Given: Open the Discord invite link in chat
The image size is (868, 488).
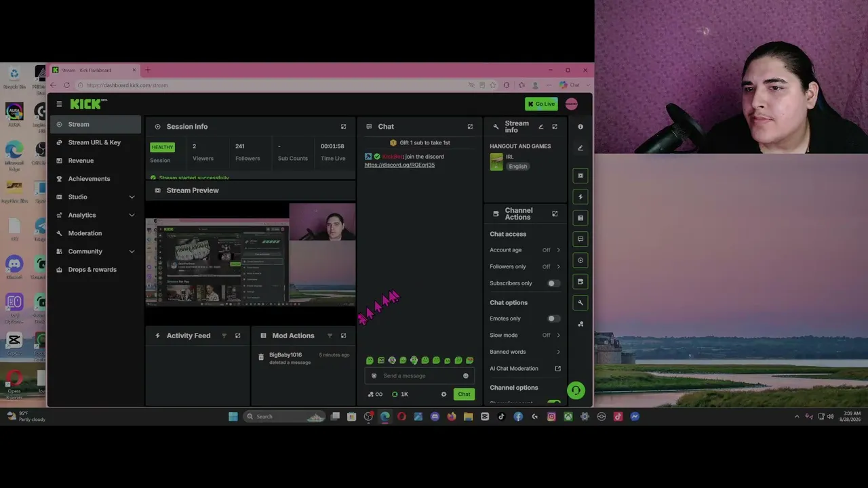Looking at the screenshot, I should [399, 165].
